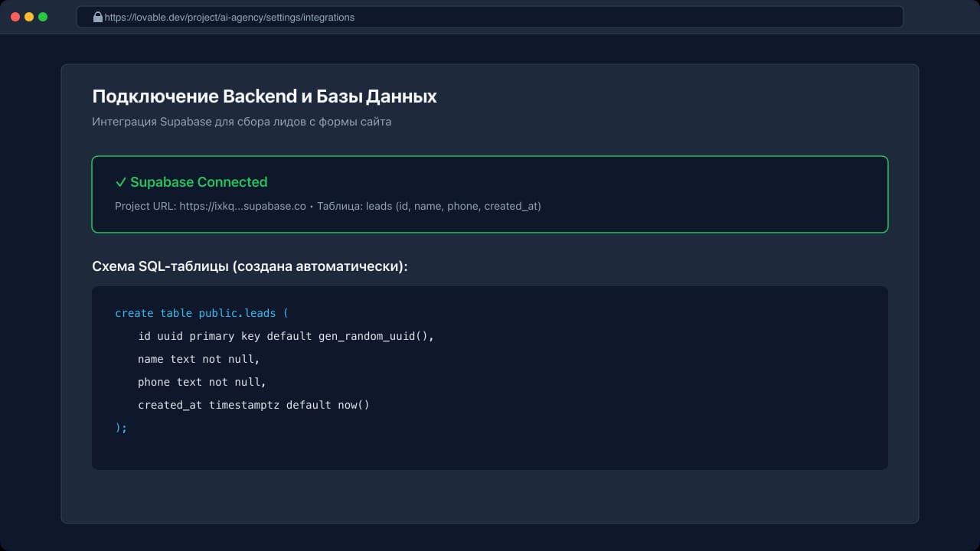Click the yellow minimize window button
The image size is (980, 551).
tap(29, 17)
